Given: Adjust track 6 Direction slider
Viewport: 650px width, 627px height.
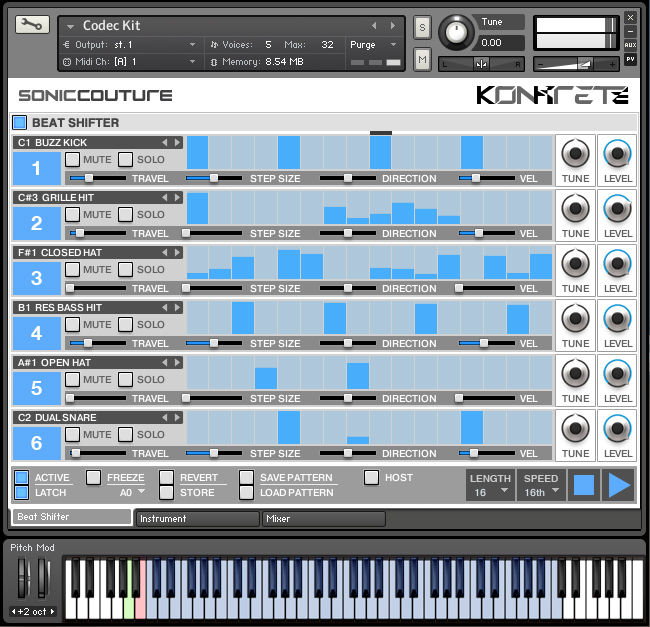Looking at the screenshot, I should pos(347,453).
